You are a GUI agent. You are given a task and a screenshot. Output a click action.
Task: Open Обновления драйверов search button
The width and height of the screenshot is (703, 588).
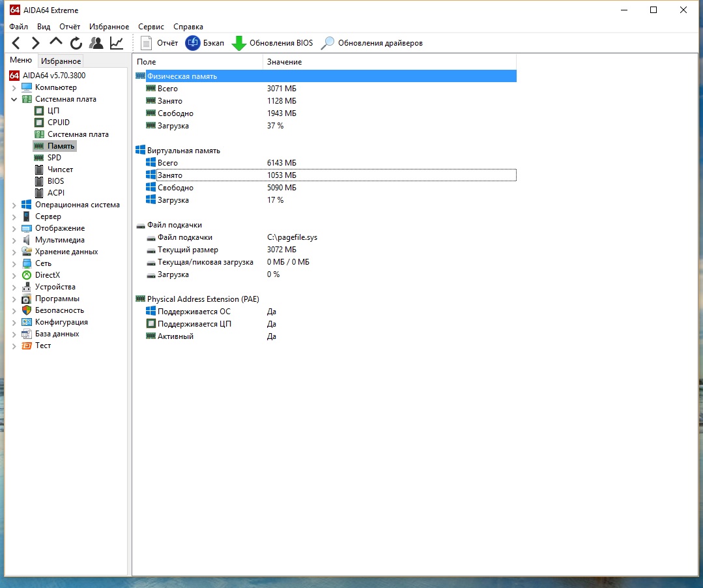372,43
